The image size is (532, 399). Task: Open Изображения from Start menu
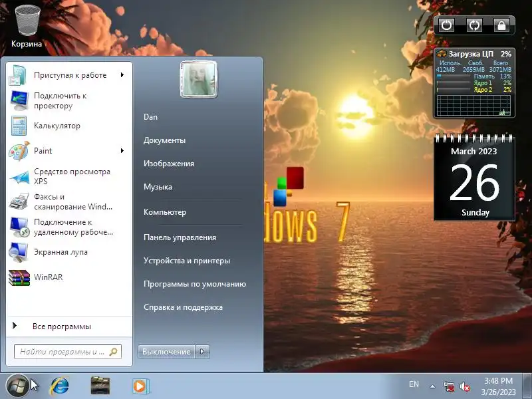tap(169, 164)
